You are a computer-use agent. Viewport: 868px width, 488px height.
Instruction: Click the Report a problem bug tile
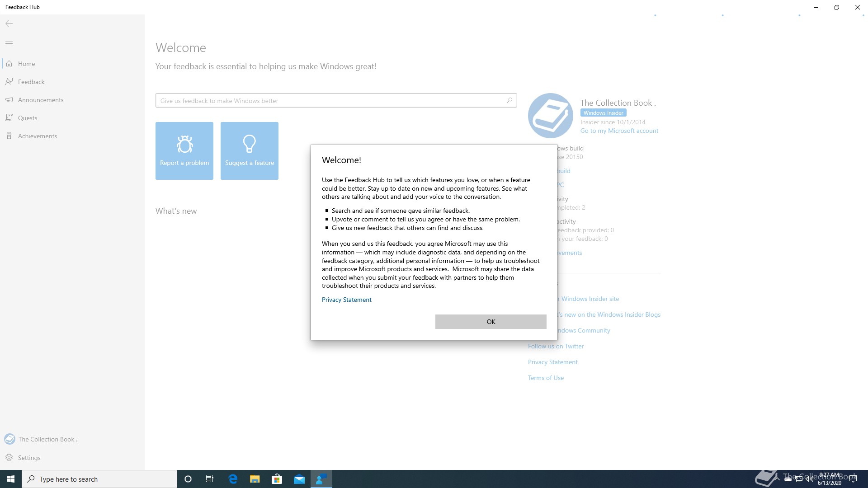click(x=184, y=151)
